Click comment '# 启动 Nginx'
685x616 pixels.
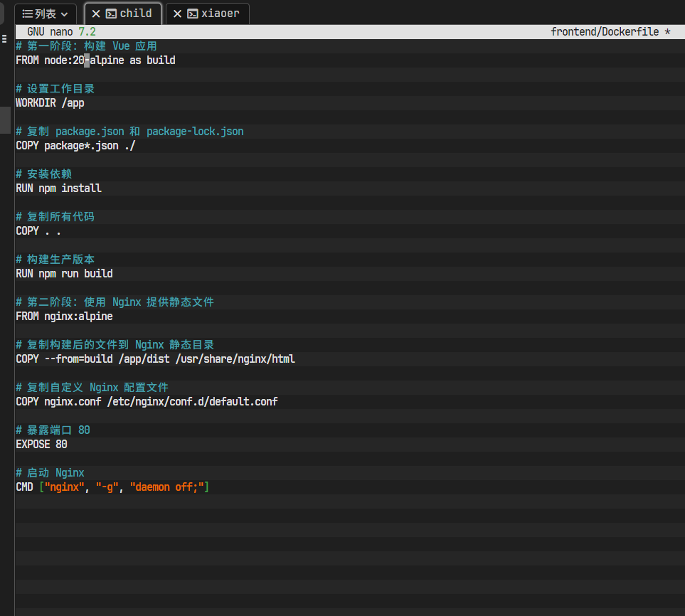(51, 473)
